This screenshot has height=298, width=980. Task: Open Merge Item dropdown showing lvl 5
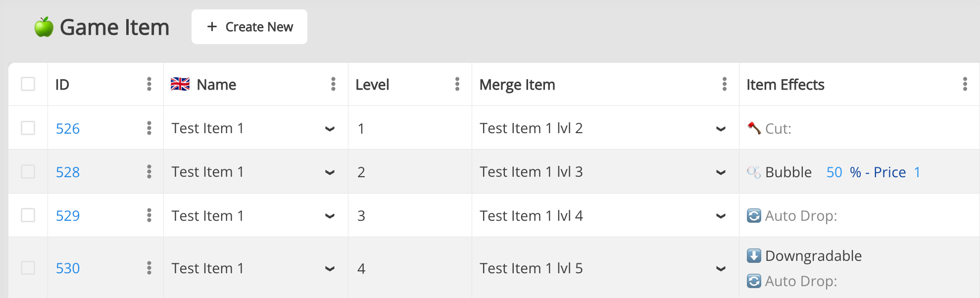(721, 268)
